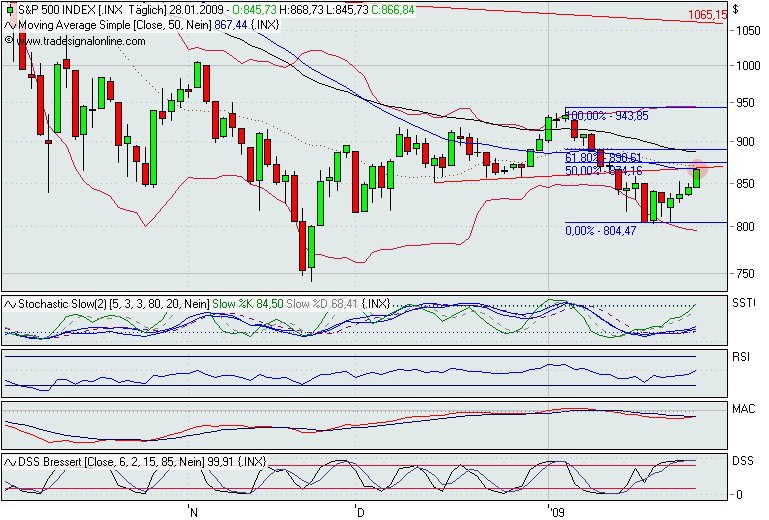This screenshot has height=520, width=769.
Task: Click the close value C:866,84
Action: [392, 9]
